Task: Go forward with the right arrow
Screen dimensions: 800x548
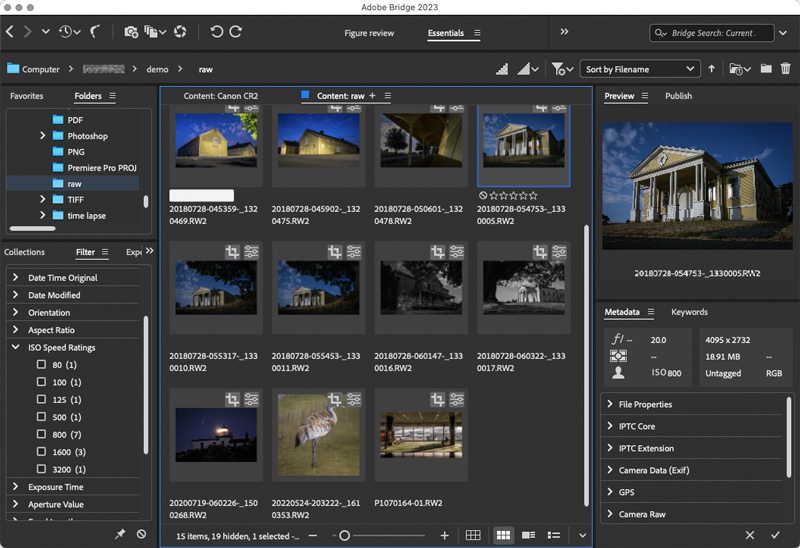Action: point(28,32)
